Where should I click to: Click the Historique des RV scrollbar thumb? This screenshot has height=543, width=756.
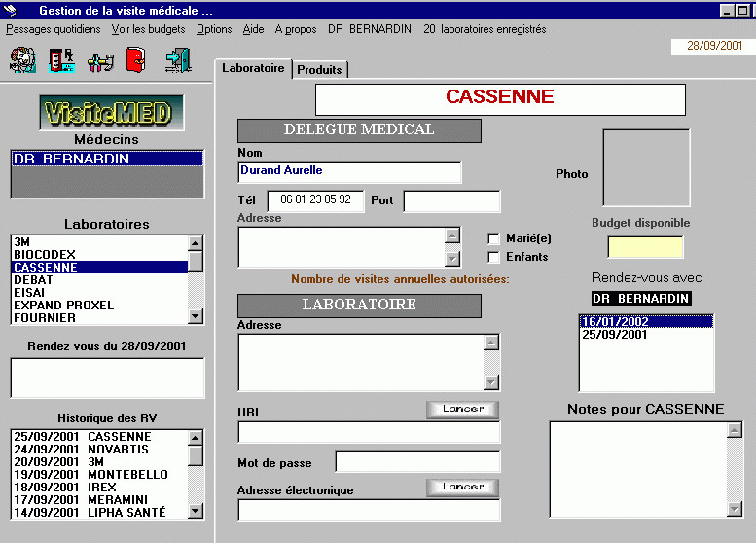tap(195, 455)
